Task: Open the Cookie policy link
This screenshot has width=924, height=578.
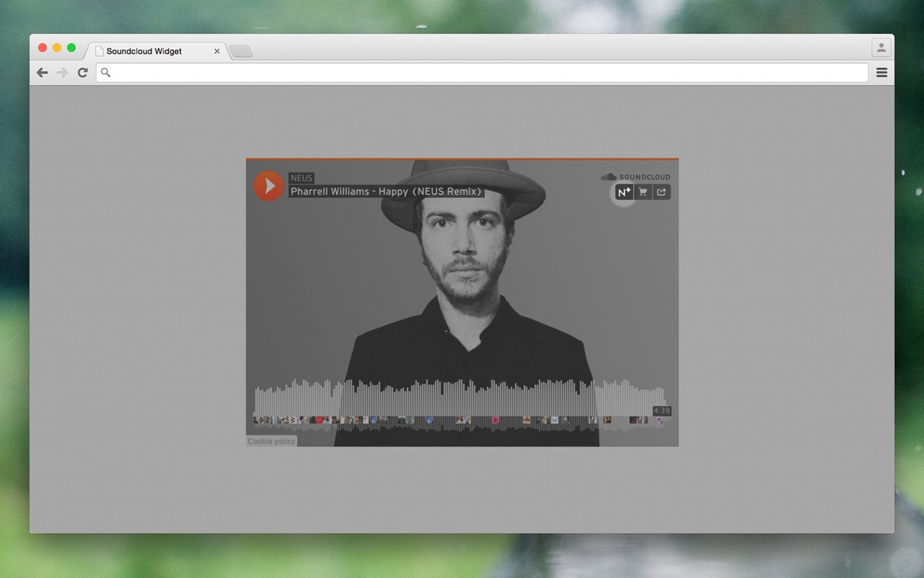Action: [x=271, y=441]
